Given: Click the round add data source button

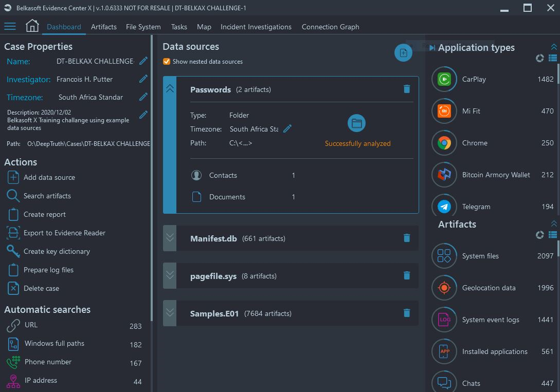Looking at the screenshot, I should tap(403, 53).
